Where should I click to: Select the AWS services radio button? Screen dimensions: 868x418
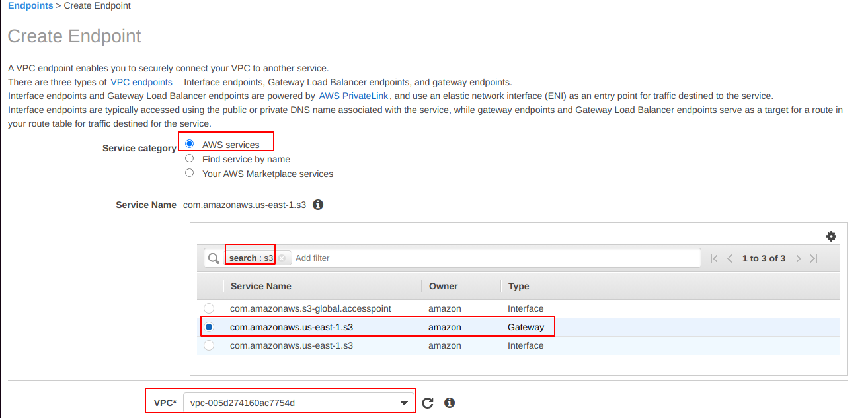(x=190, y=144)
